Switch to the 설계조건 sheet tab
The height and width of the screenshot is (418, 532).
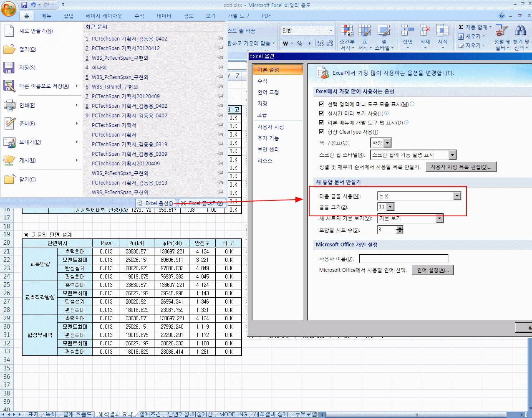150,414
